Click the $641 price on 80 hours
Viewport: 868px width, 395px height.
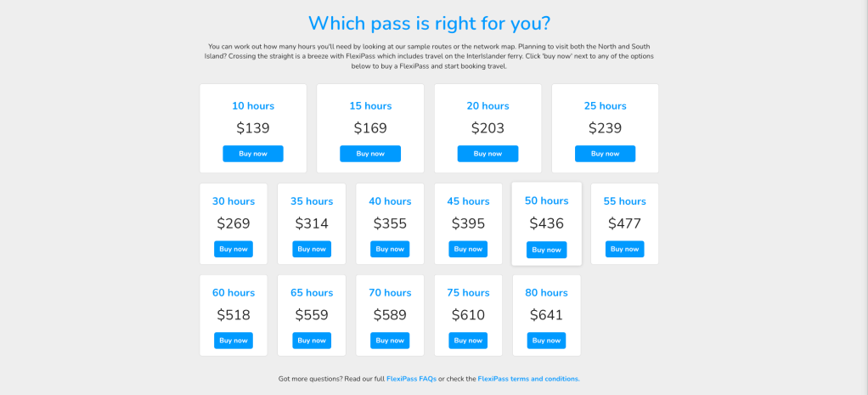point(546,315)
